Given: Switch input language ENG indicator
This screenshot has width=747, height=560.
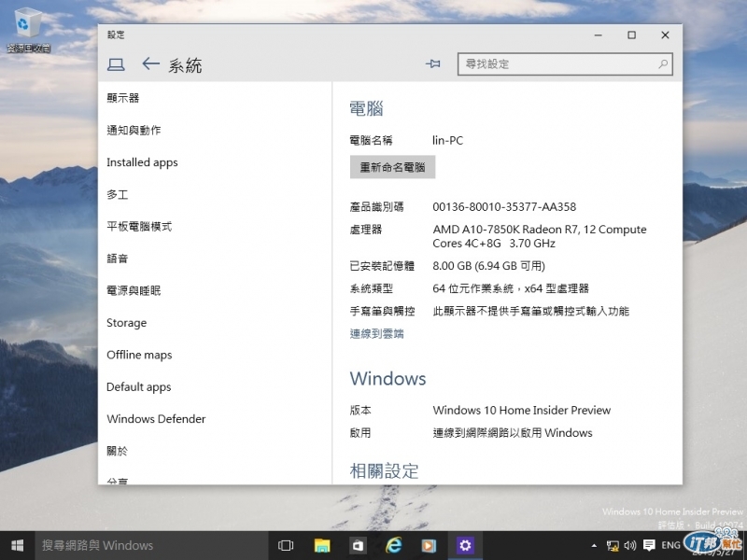Looking at the screenshot, I should tap(670, 546).
